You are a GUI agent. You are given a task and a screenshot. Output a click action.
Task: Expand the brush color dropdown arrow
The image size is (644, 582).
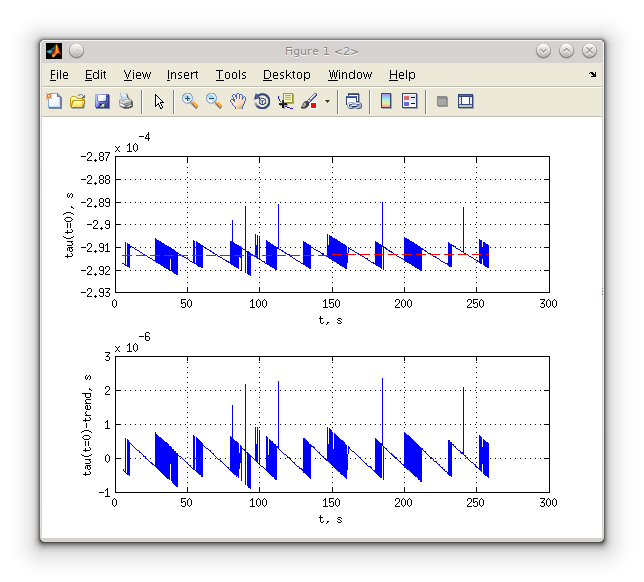[x=326, y=101]
